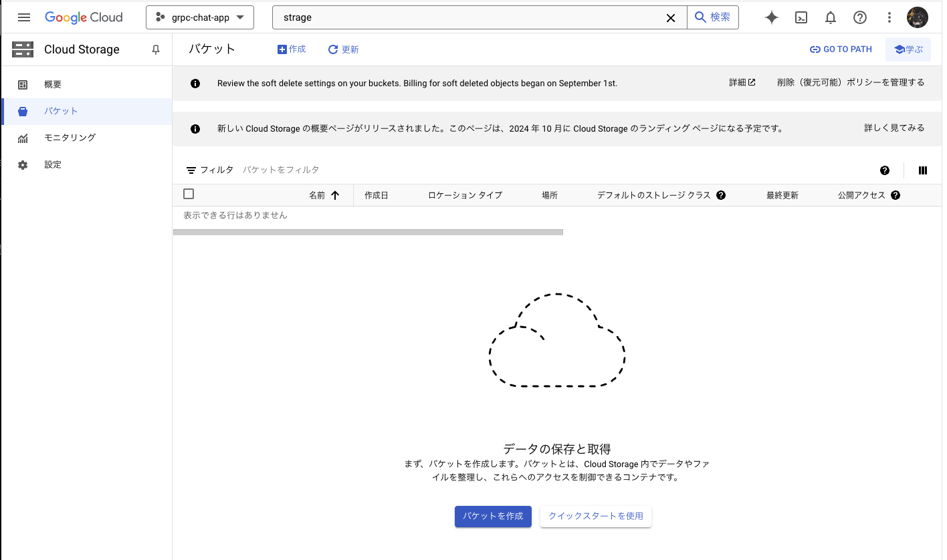Image resolution: width=947 pixels, height=560 pixels.
Task: Activate the Cloud Shell terminal icon
Action: tap(801, 18)
